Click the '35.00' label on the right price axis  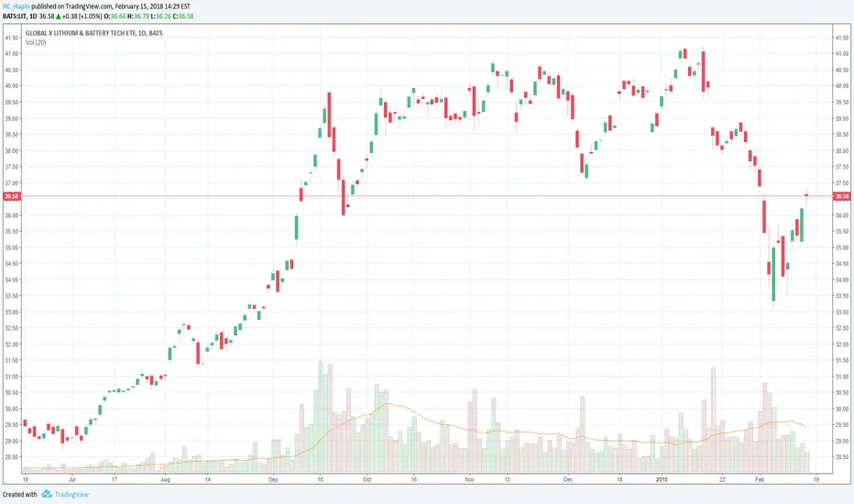click(x=841, y=247)
